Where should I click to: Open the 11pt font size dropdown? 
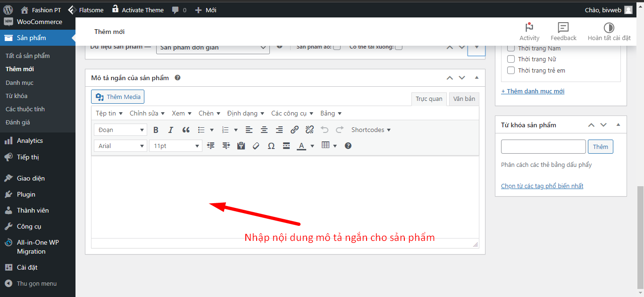(176, 146)
